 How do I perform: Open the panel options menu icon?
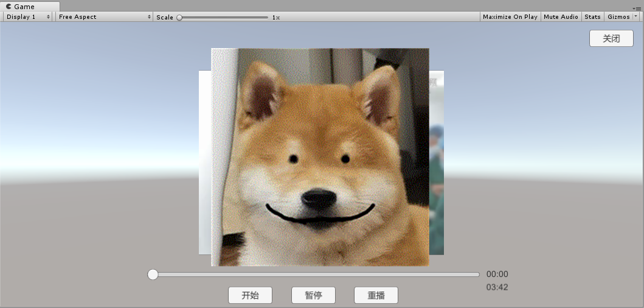pos(637,9)
